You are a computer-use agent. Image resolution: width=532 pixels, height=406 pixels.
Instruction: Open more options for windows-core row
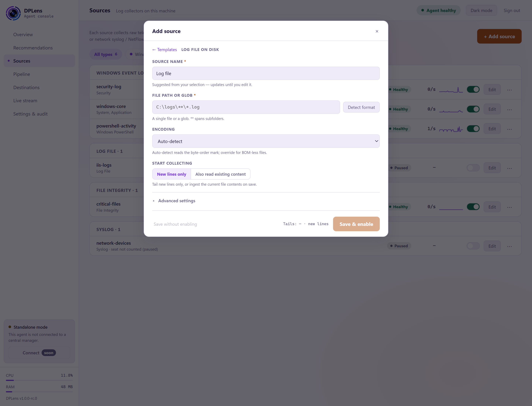(x=509, y=109)
